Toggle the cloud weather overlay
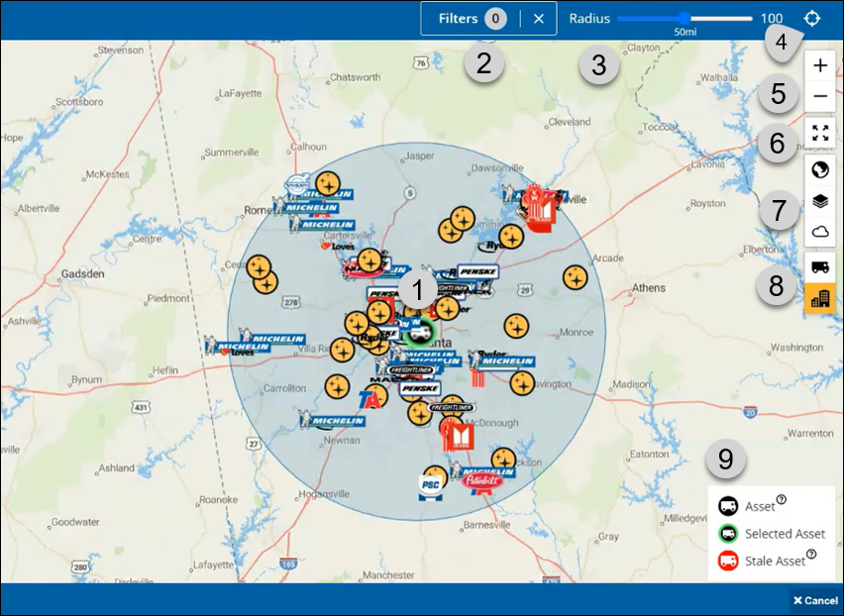 coord(820,232)
